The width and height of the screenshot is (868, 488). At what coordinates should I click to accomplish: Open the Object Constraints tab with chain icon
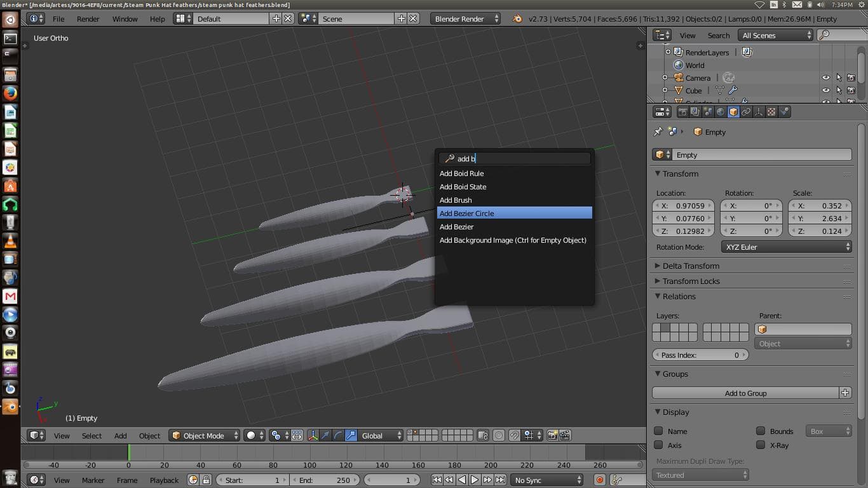point(745,112)
